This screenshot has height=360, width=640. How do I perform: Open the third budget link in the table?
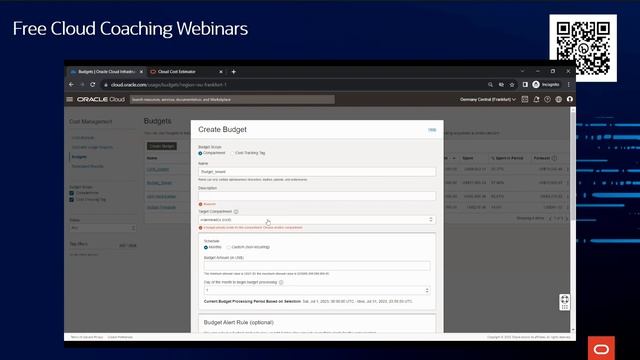(x=161, y=197)
